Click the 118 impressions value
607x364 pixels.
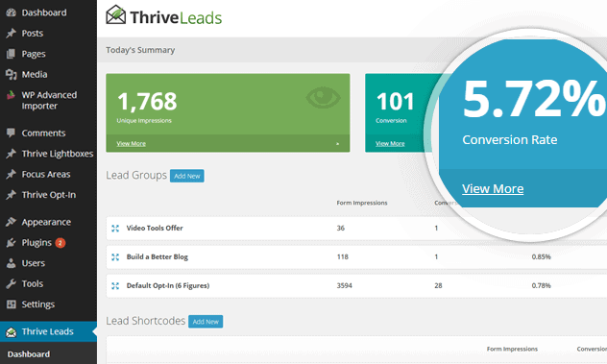point(343,256)
